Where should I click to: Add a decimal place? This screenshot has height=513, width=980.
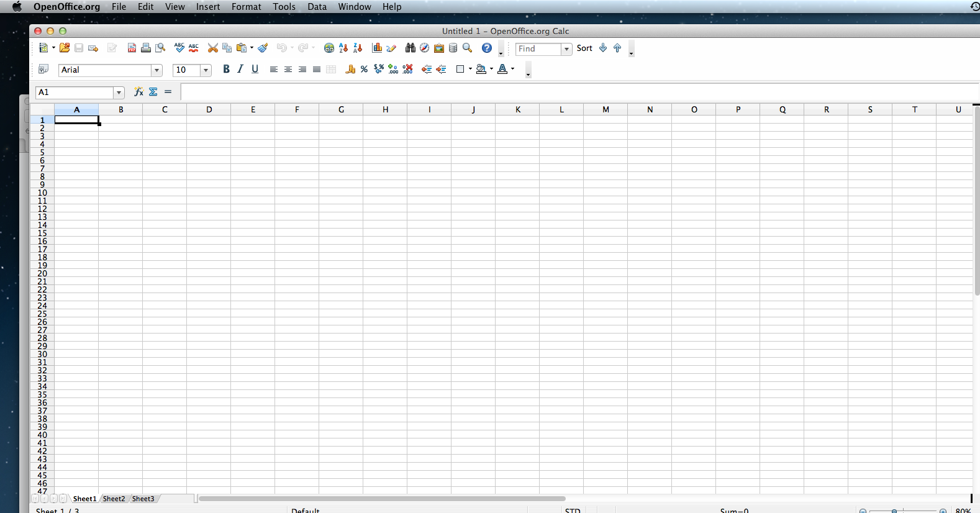coord(393,70)
